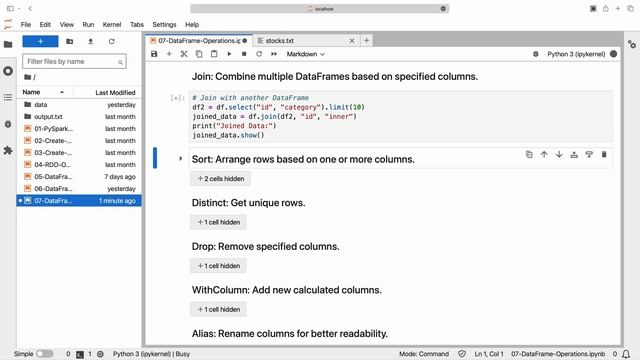The height and width of the screenshot is (360, 640).
Task: Open the 05-DataFra notebook file
Action: (79, 177)
